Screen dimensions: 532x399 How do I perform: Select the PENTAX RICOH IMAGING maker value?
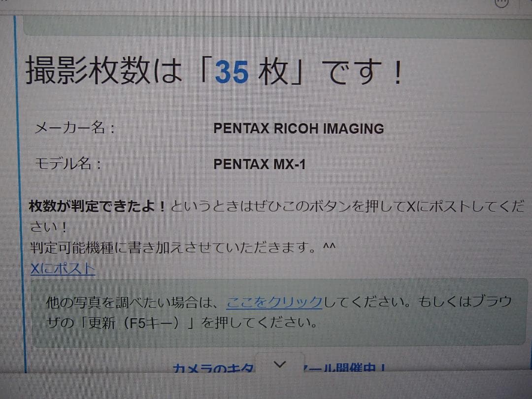298,129
